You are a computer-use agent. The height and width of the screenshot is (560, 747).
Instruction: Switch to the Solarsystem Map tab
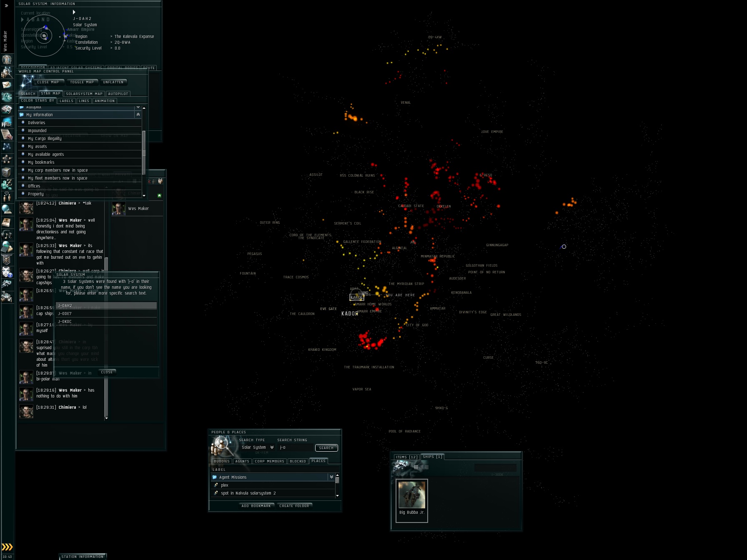84,94
